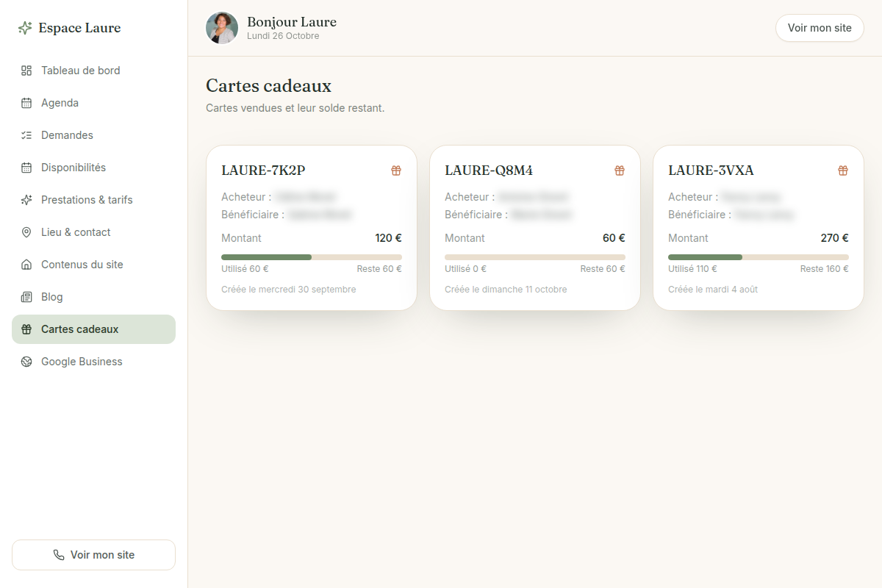The height and width of the screenshot is (588, 882).
Task: Click the Prestations & tarifs sparkle icon
Action: pyautogui.click(x=26, y=200)
